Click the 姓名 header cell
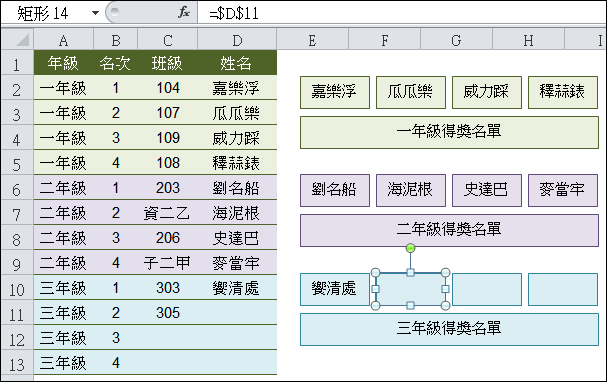607x382 pixels. tap(237, 63)
